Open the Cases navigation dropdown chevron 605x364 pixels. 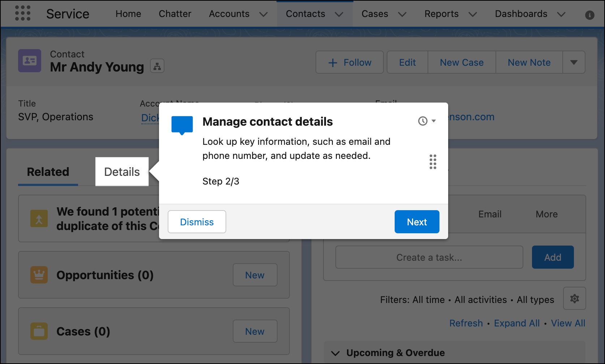pyautogui.click(x=402, y=14)
